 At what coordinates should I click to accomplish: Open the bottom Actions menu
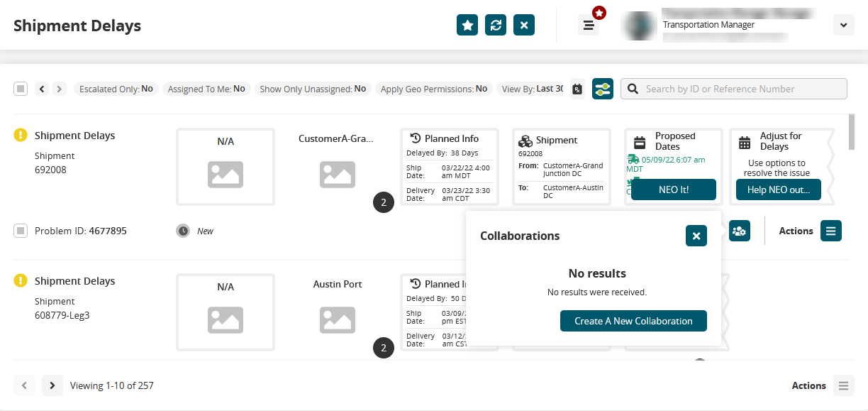click(x=843, y=385)
